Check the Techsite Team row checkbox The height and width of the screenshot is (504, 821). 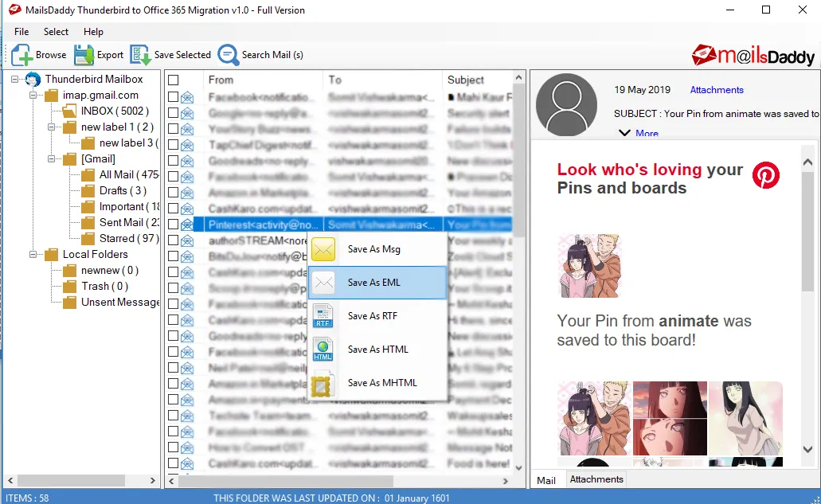click(x=174, y=416)
